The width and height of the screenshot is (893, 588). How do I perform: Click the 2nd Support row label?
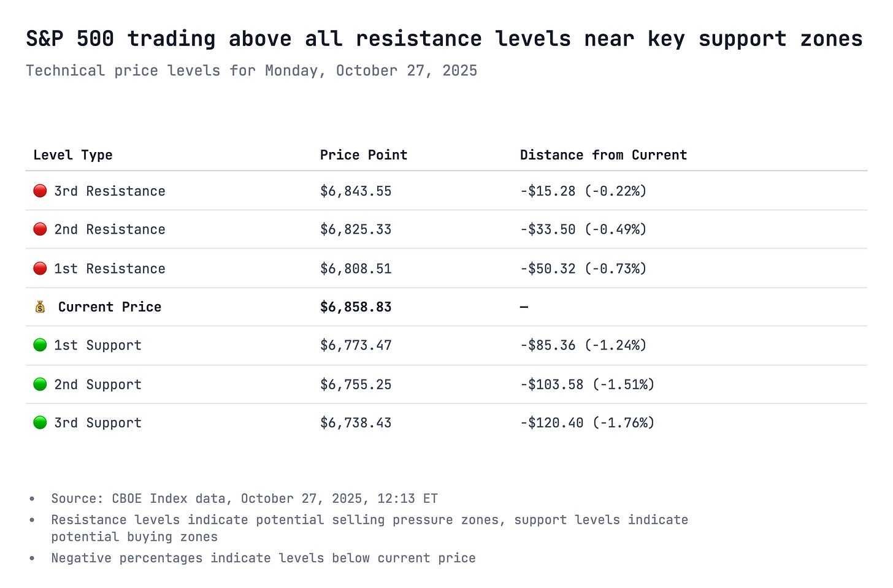[98, 384]
